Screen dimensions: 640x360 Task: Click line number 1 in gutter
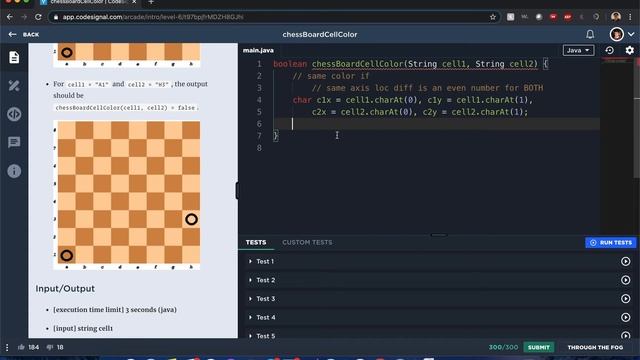click(x=259, y=64)
